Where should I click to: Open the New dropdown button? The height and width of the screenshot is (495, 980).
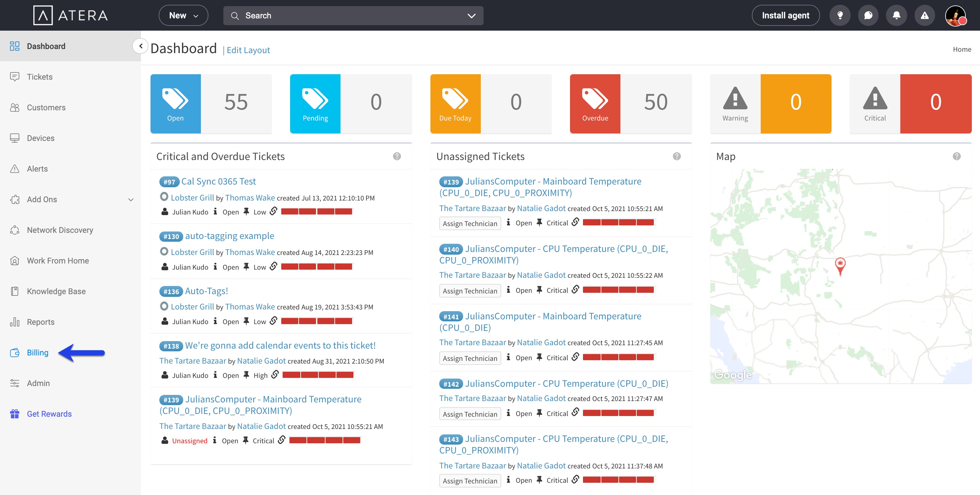click(x=184, y=16)
